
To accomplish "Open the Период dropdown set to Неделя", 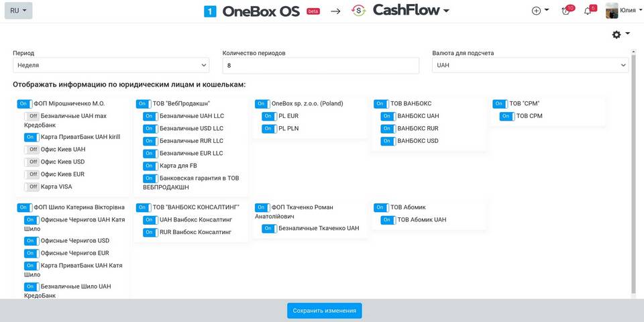I will [111, 65].
